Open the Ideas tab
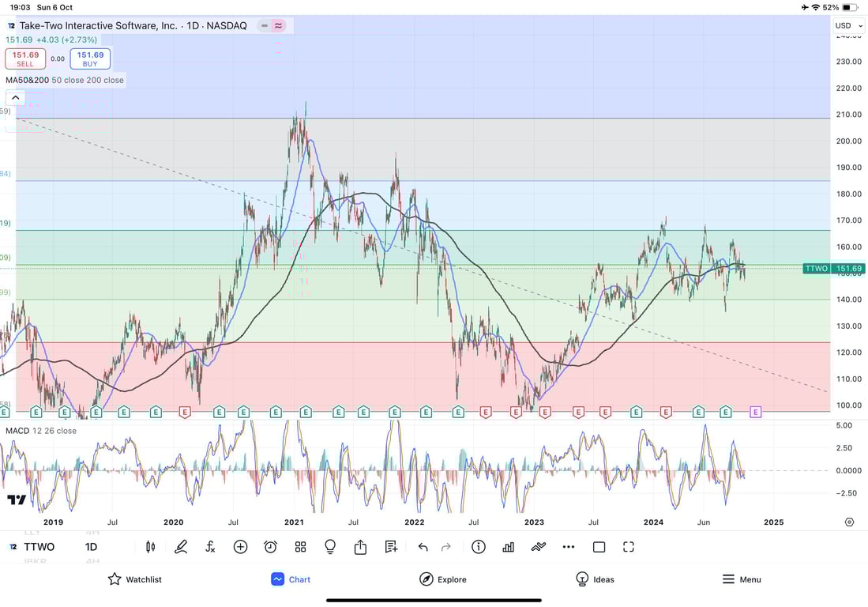868x607 pixels. click(595, 579)
